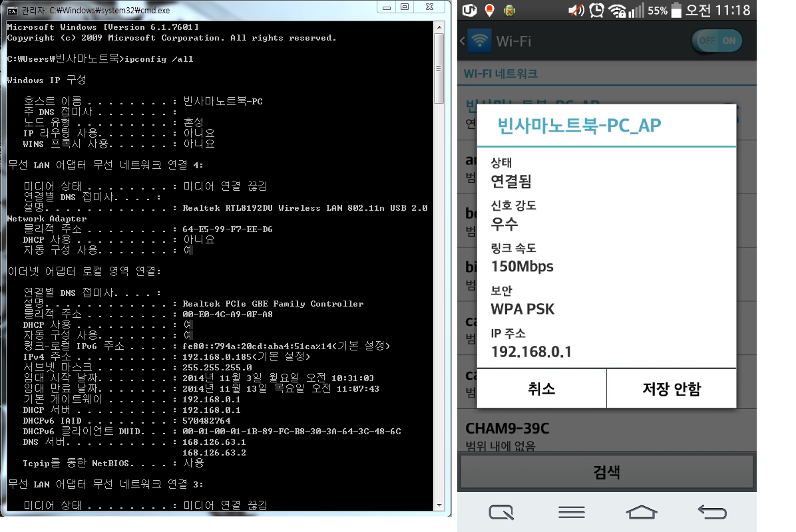
Task: Click the cmd window scrollbar down arrow
Action: (x=439, y=505)
